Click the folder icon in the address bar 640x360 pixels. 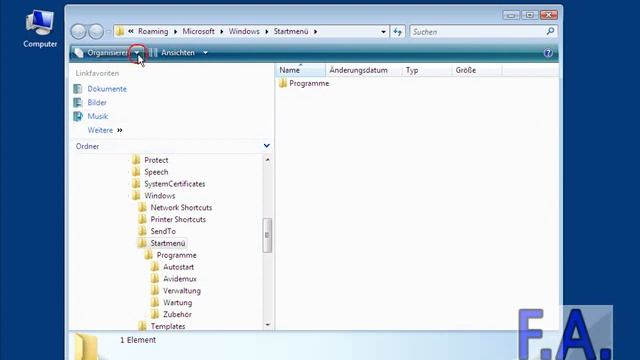click(120, 31)
